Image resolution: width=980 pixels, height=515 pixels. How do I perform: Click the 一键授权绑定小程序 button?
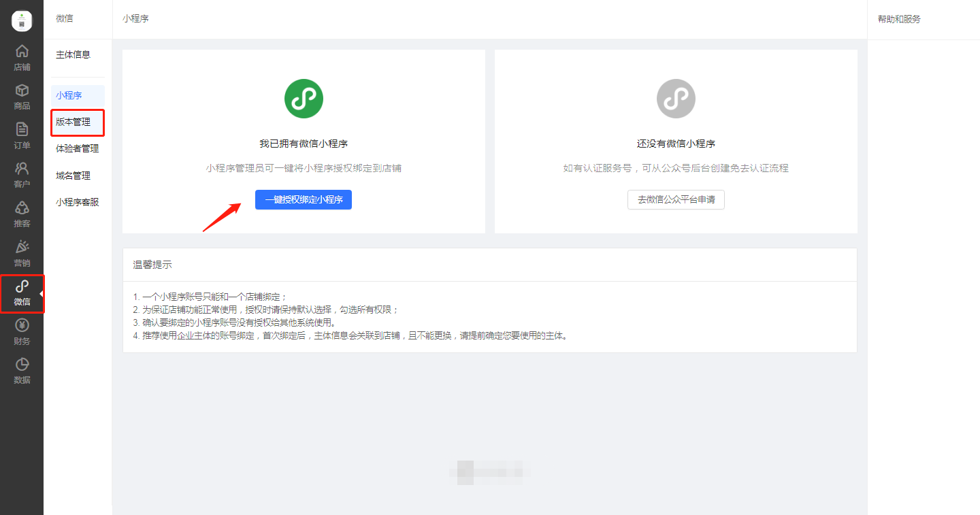tap(304, 200)
